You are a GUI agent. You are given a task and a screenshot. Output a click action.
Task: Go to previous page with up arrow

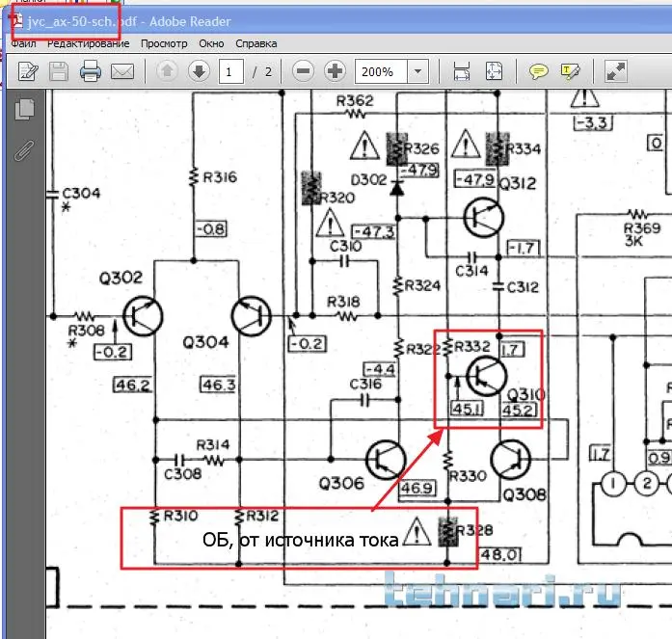167,71
